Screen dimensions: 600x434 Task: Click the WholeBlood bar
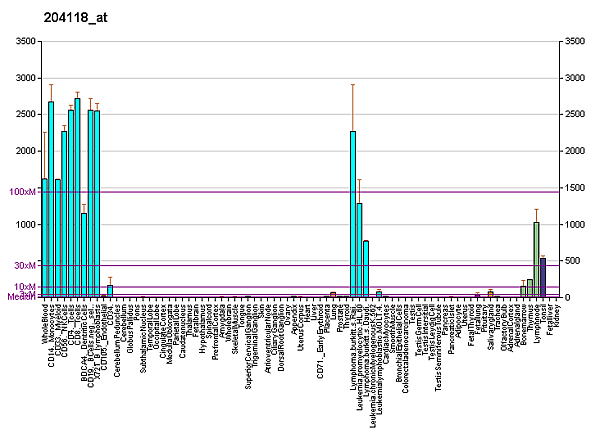pos(44,238)
